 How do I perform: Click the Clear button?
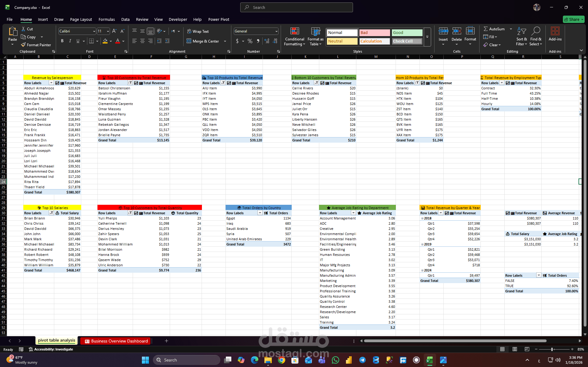coord(492,45)
